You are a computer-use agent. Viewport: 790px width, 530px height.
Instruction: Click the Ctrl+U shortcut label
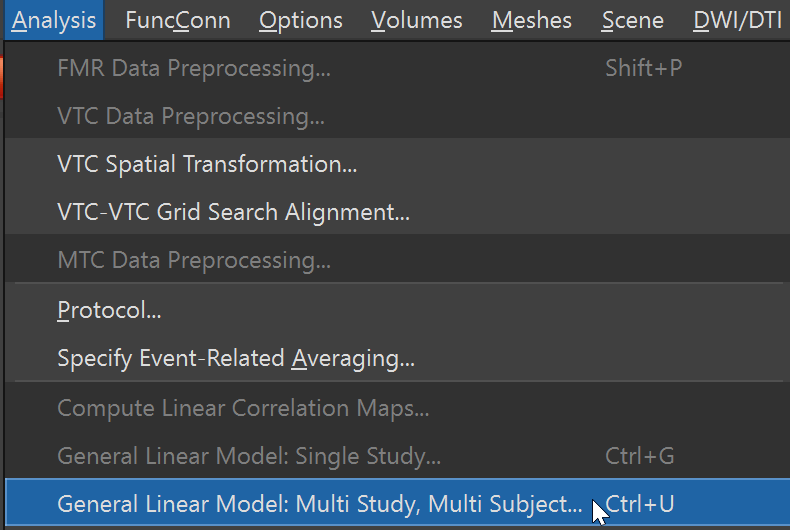click(639, 503)
